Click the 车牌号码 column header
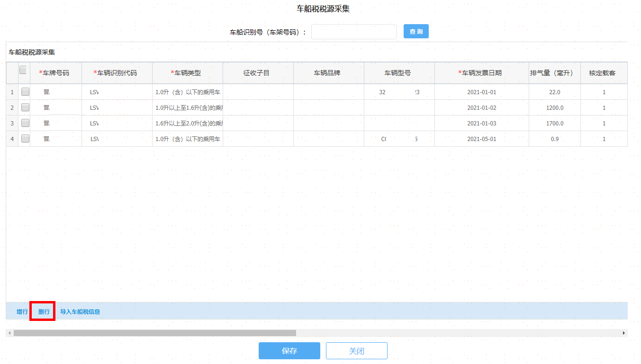 56,73
